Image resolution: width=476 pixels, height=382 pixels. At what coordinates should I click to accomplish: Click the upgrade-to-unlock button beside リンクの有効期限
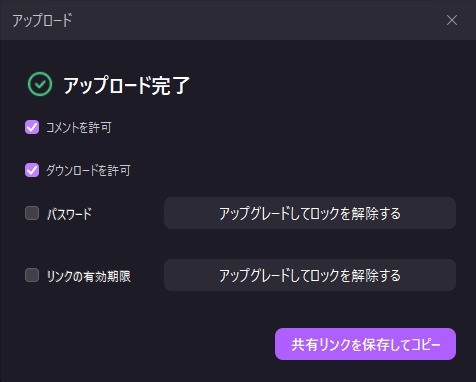(x=310, y=275)
